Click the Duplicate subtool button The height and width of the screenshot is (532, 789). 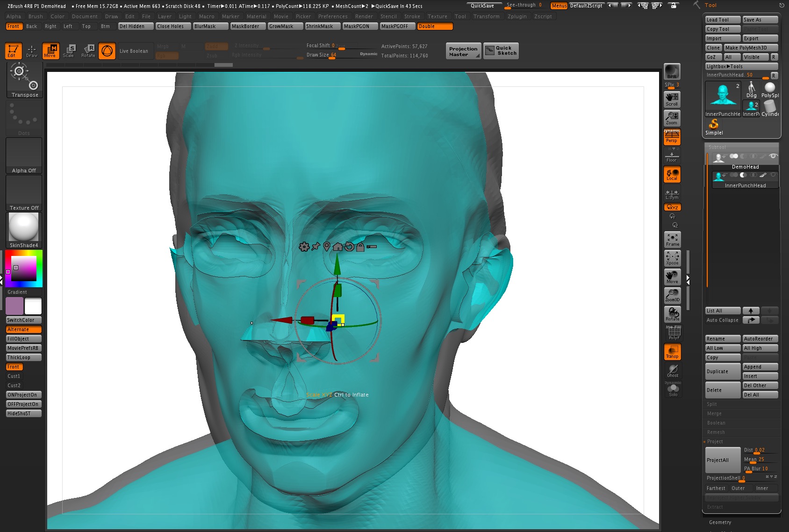[723, 371]
